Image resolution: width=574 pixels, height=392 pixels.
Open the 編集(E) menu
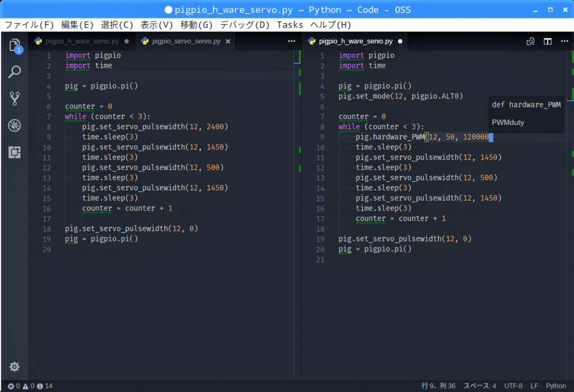[x=77, y=25]
